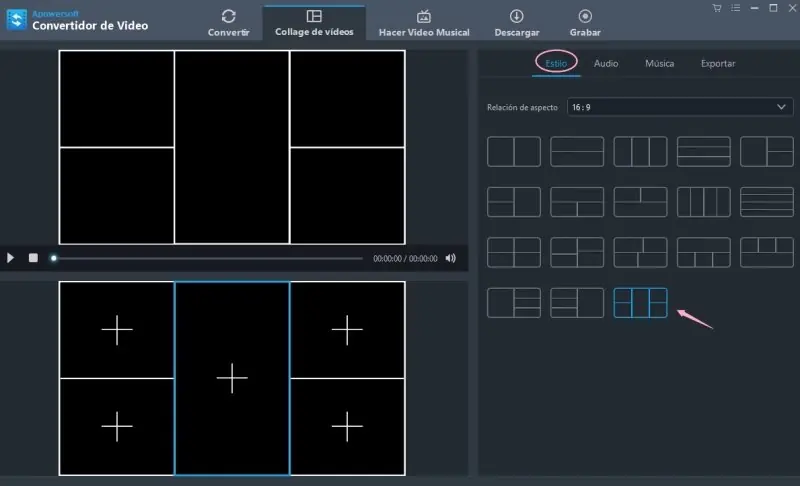Image resolution: width=800 pixels, height=486 pixels.
Task: Choose layout with large left, three right rows
Action: [514, 302]
